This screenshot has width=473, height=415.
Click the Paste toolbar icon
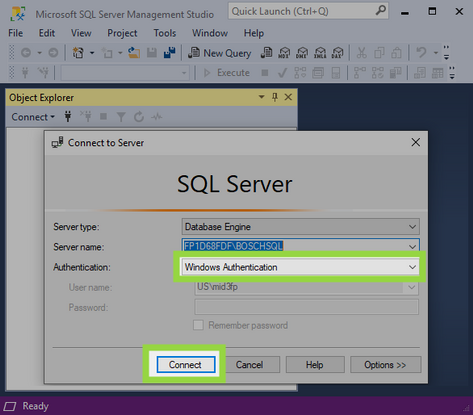click(397, 53)
